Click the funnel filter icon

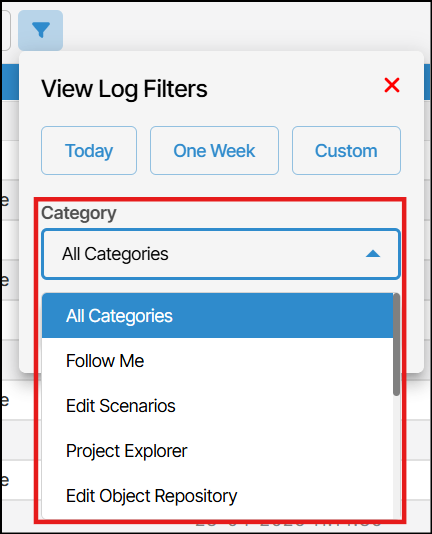click(x=41, y=30)
